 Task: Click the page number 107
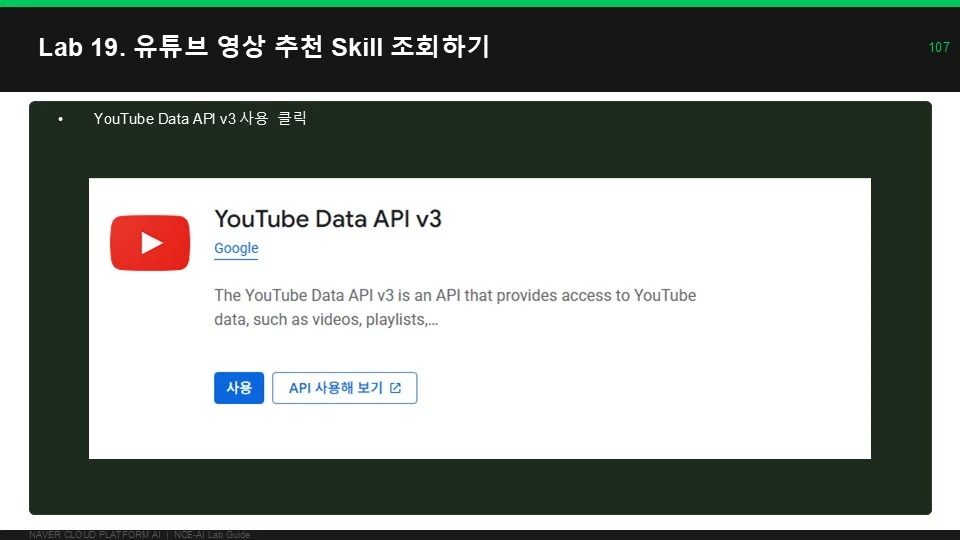click(x=939, y=47)
